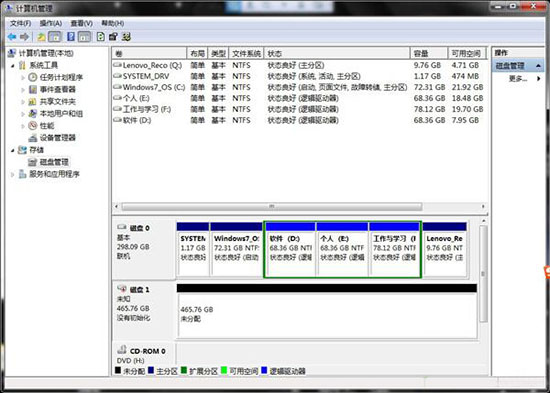550x393 pixels.
Task: Sort by the 文件系统 column header
Action: pos(246,53)
